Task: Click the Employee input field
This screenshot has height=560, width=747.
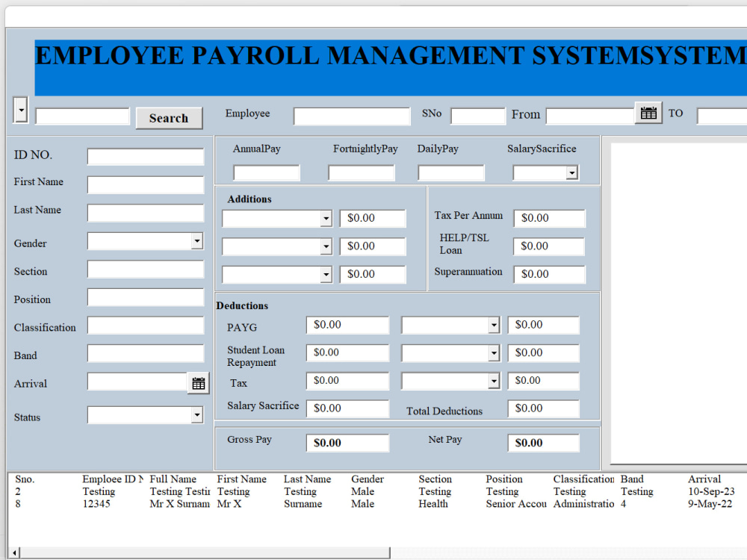Action: pyautogui.click(x=352, y=116)
